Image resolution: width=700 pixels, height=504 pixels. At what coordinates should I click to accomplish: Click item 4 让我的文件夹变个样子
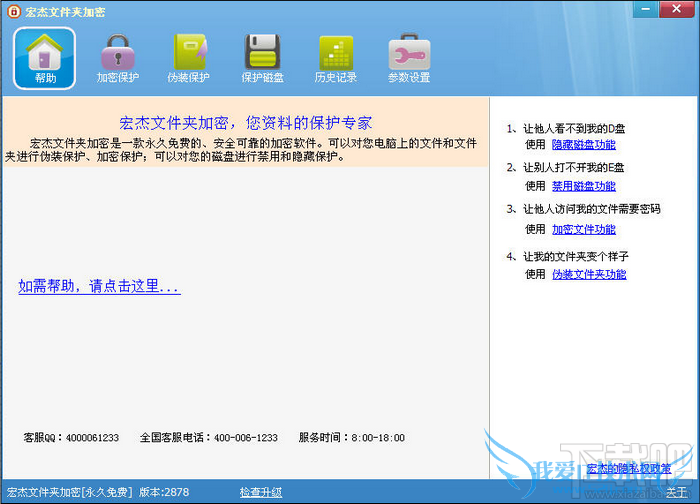click(x=567, y=256)
